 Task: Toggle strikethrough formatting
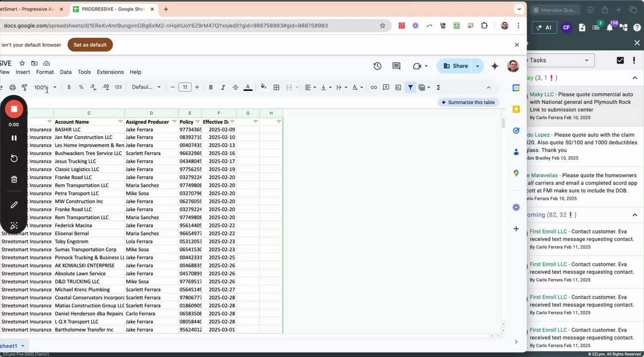[x=235, y=87]
